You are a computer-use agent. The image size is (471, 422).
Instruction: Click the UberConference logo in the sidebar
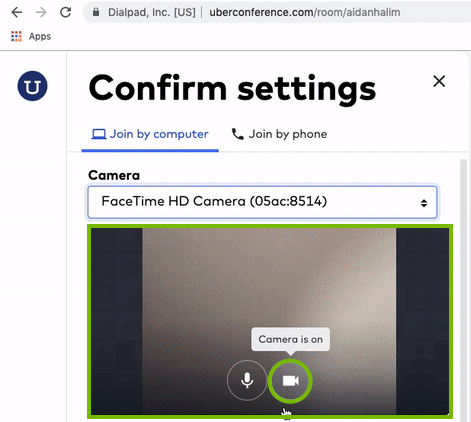pos(32,86)
